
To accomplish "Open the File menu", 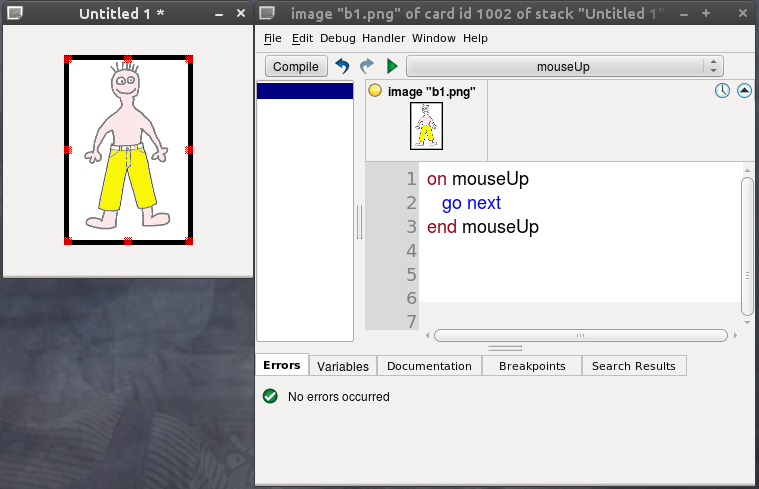I will point(273,38).
